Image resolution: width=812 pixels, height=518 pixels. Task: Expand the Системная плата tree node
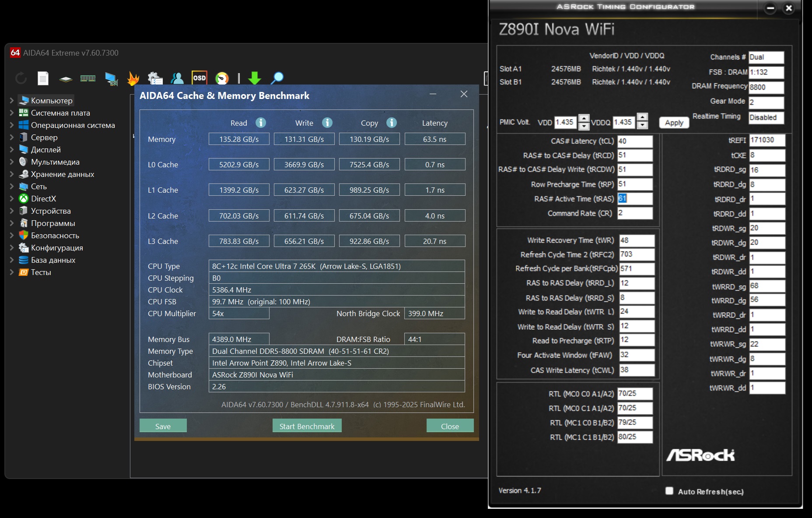[12, 113]
